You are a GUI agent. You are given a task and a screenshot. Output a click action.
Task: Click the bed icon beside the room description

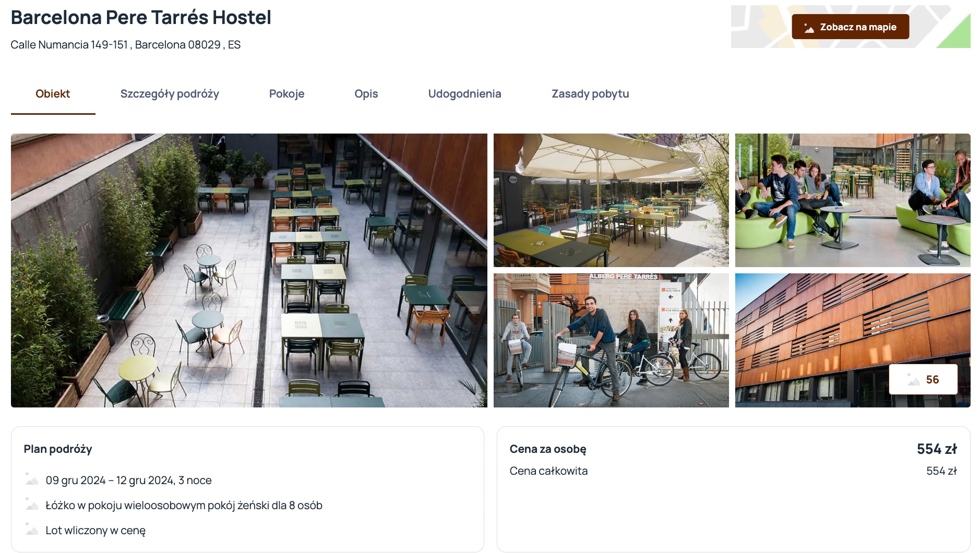coord(32,504)
